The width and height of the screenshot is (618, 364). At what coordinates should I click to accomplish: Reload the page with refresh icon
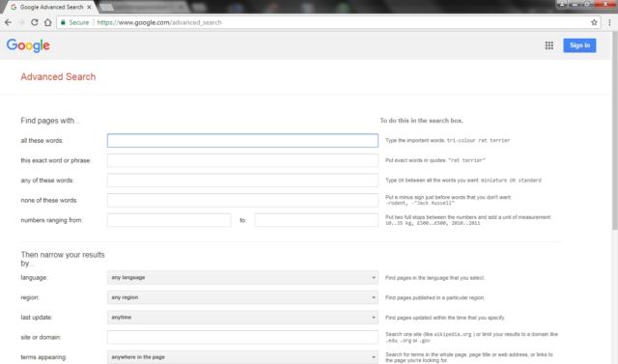(35, 22)
